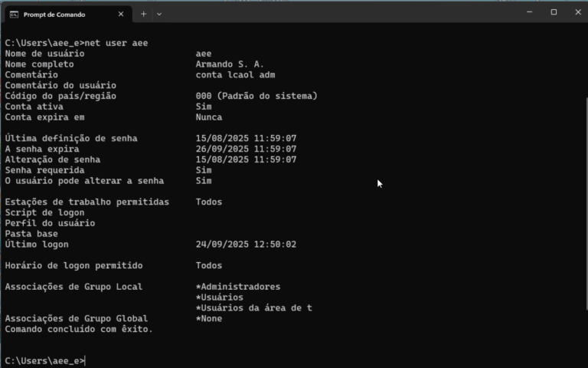588x368 pixels.
Task: Click the 'Alteração de senha' label
Action: 53,159
